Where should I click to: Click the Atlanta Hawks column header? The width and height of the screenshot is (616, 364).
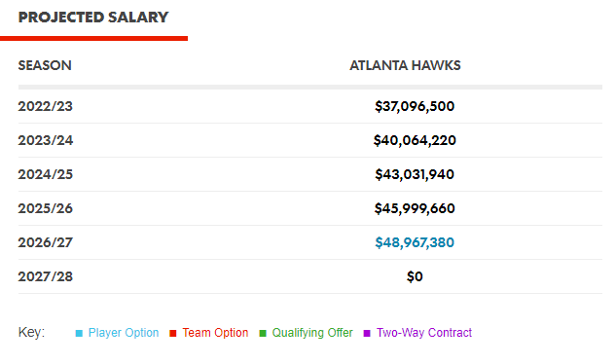click(x=405, y=65)
